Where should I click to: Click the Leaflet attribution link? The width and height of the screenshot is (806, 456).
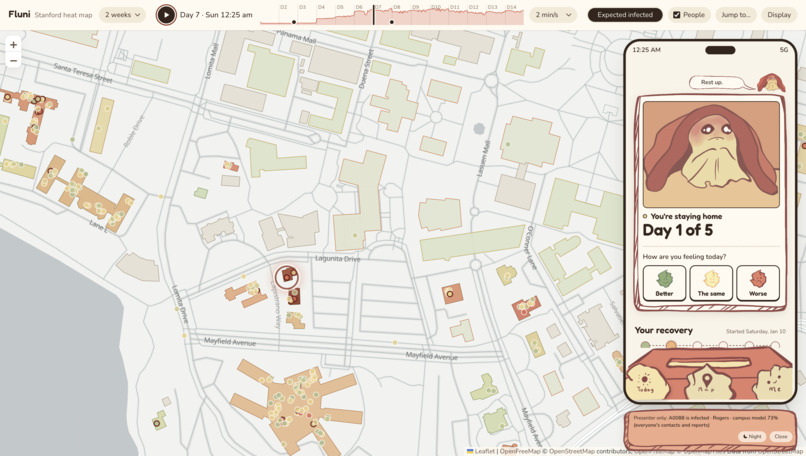(x=481, y=451)
